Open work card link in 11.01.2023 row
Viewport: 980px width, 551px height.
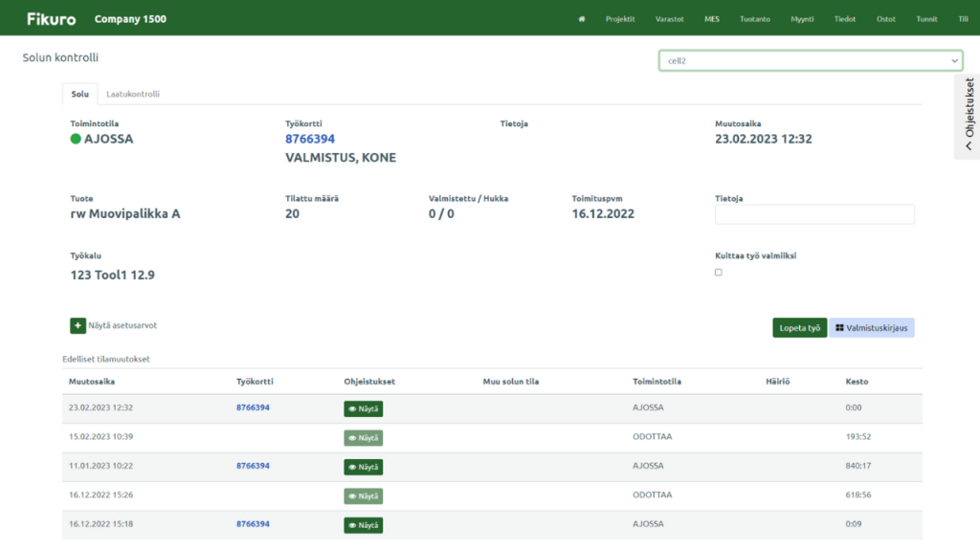click(253, 466)
